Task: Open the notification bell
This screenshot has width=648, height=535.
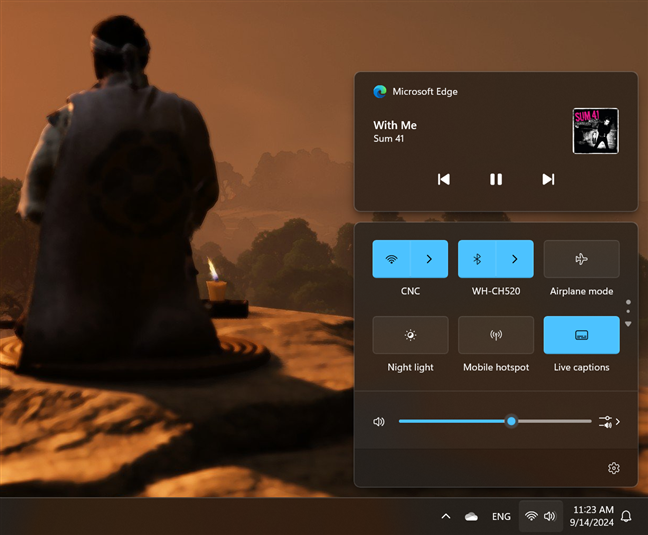Action: (626, 516)
